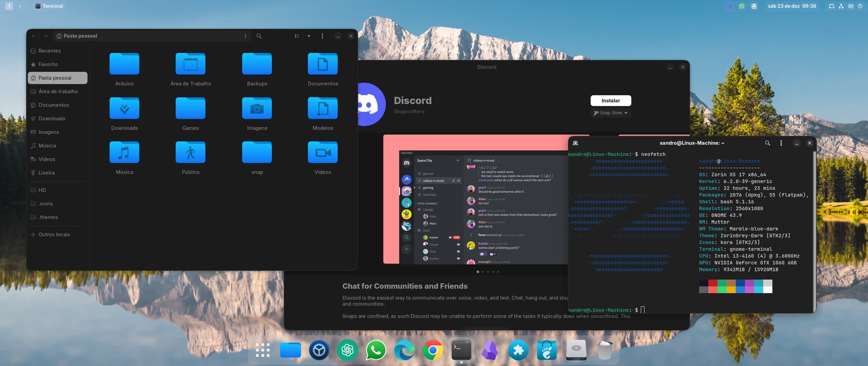Image resolution: width=868 pixels, height=366 pixels.
Task: Open the HD bookmark in sidebar
Action: [x=57, y=190]
